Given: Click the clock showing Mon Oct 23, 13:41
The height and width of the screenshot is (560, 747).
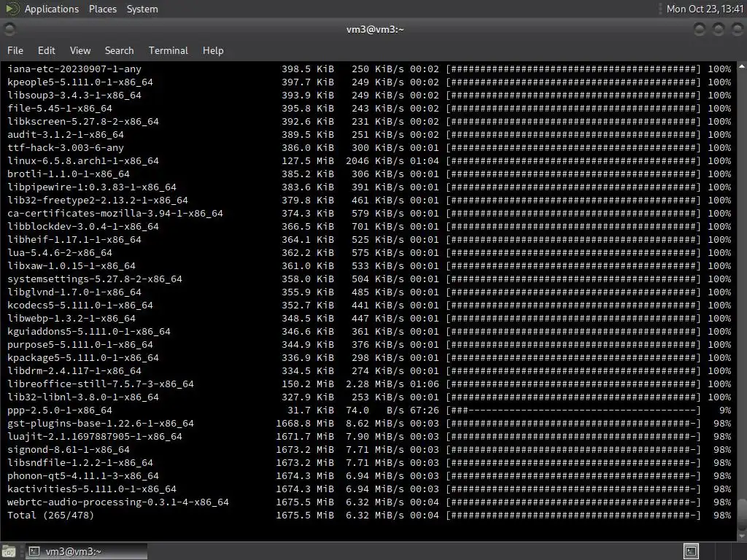Looking at the screenshot, I should [705, 9].
